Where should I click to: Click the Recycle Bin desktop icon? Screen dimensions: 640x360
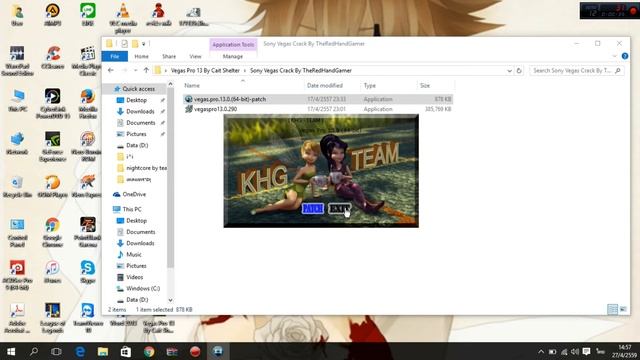click(17, 187)
